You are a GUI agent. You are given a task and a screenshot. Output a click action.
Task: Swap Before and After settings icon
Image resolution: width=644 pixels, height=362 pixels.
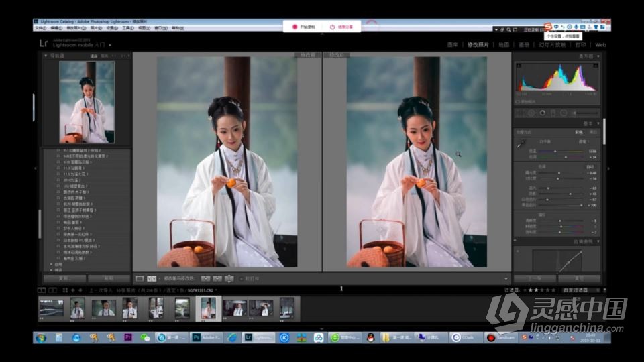click(x=229, y=279)
